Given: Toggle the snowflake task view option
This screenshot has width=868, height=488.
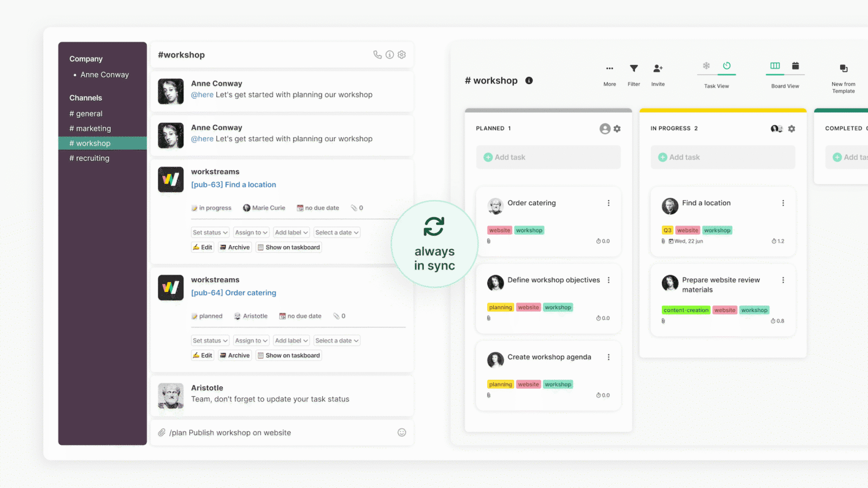Looking at the screenshot, I should pos(706,66).
